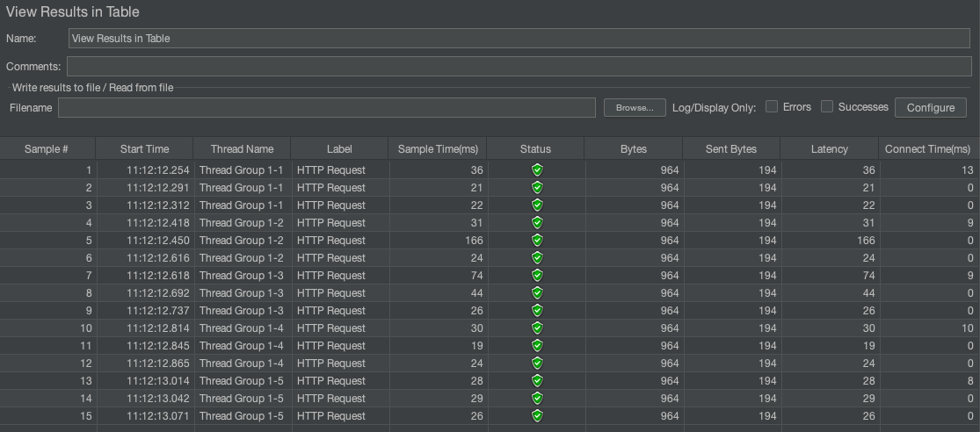Enable the Errors only checkbox
The image size is (980, 432).
click(772, 107)
